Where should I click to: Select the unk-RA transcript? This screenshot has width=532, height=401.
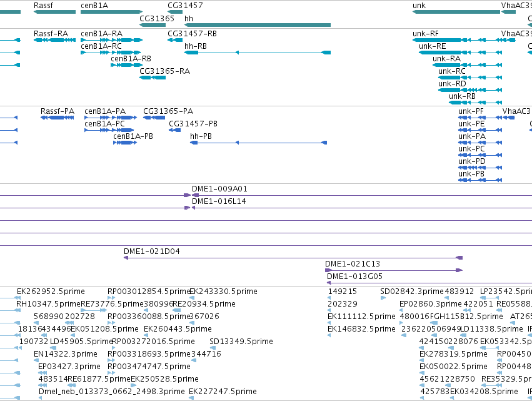467,65
